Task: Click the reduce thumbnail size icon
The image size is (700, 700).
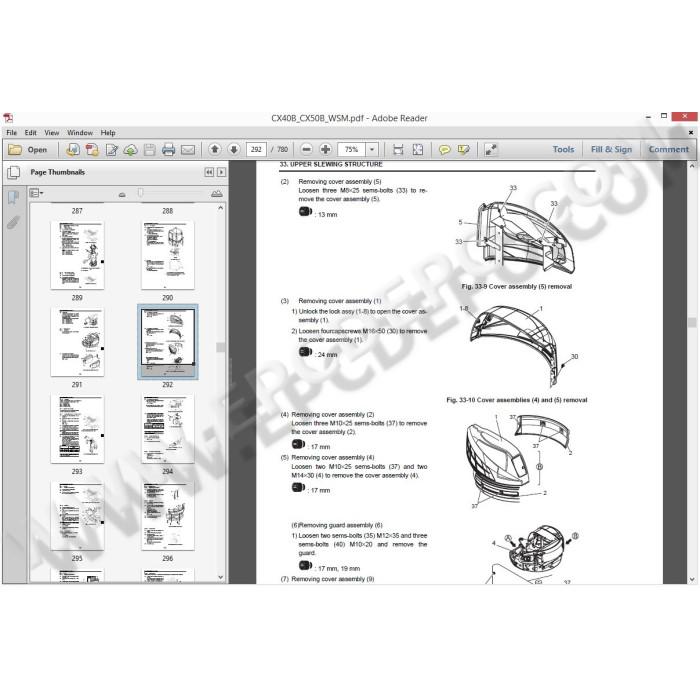Action: click(x=122, y=195)
